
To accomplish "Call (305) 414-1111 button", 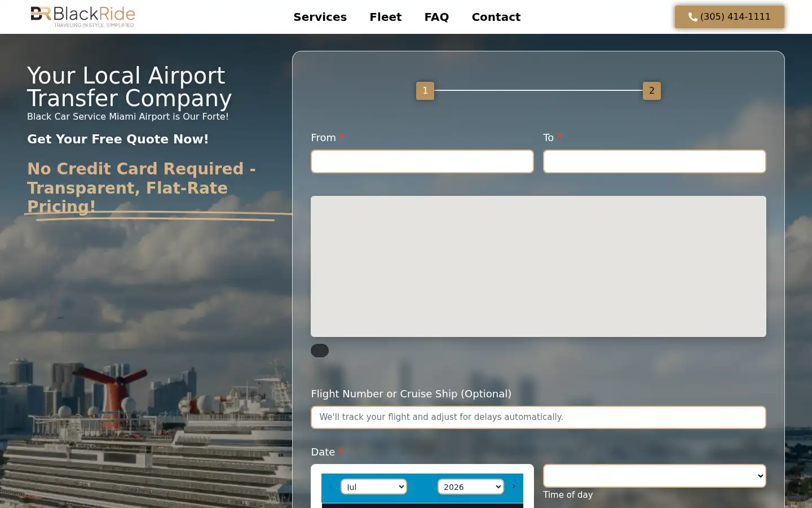I will [x=729, y=17].
